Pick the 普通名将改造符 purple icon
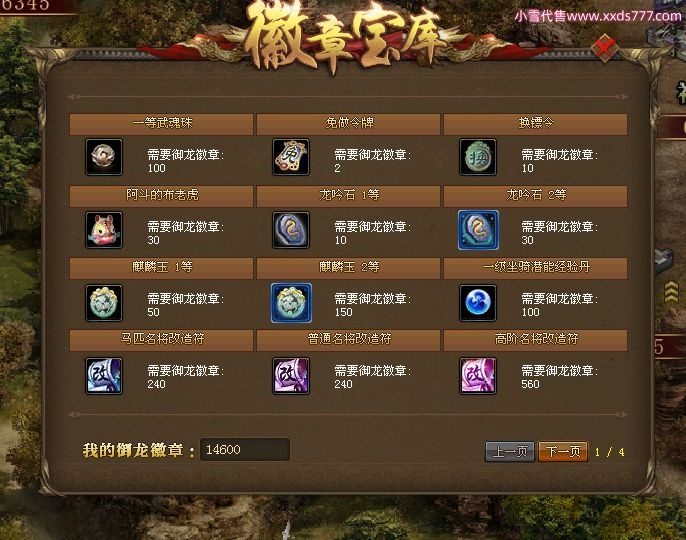The image size is (686, 540). tap(291, 376)
